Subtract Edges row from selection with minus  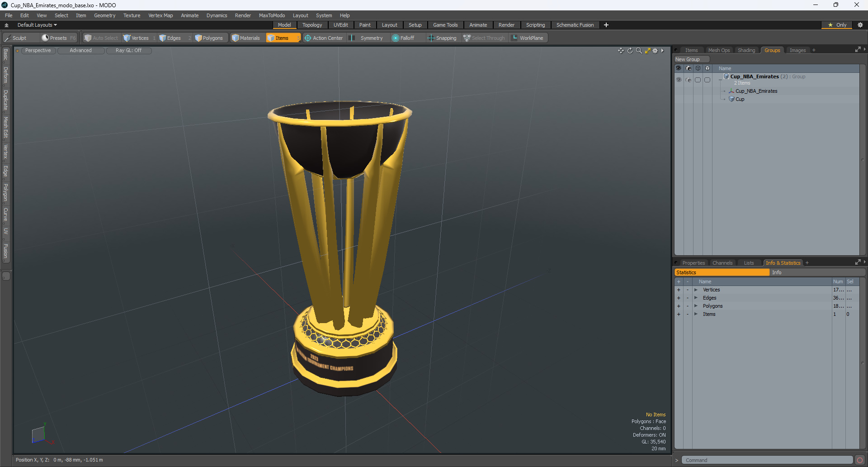coord(688,298)
